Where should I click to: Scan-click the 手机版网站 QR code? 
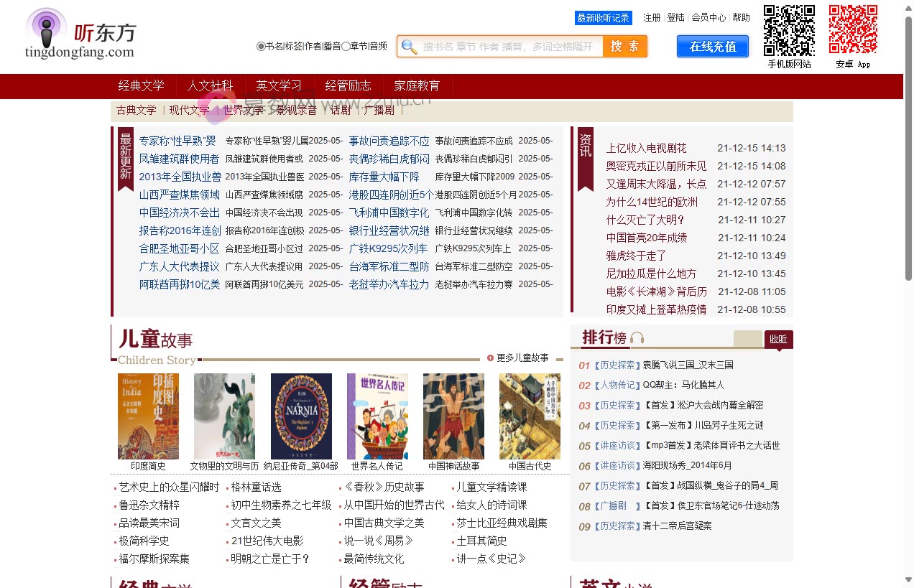(x=788, y=32)
